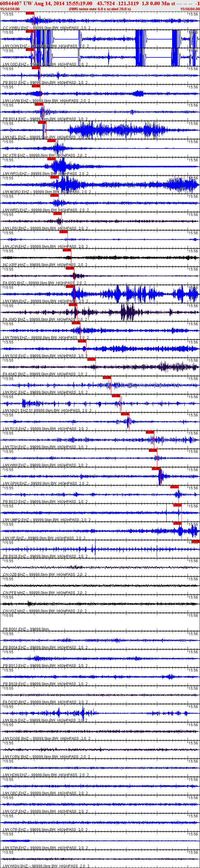Click the red pick marker on UW.GPW trace
This screenshot has height=868, width=200.
[156, 468]
